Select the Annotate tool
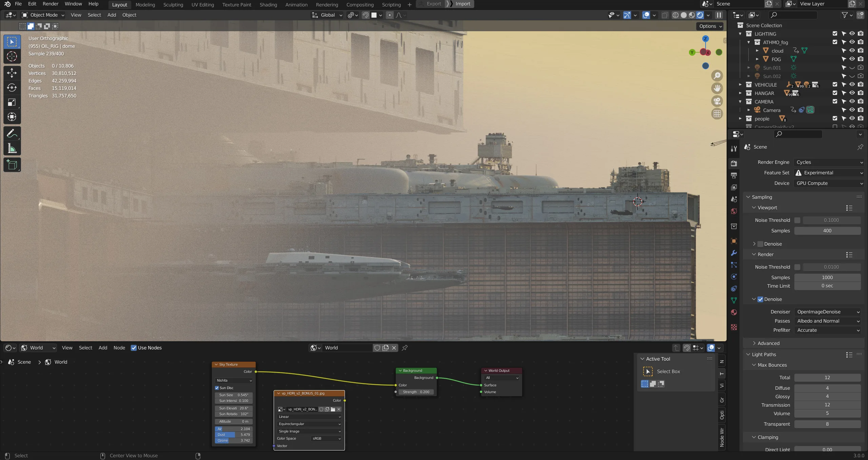868x460 pixels. 12,134
